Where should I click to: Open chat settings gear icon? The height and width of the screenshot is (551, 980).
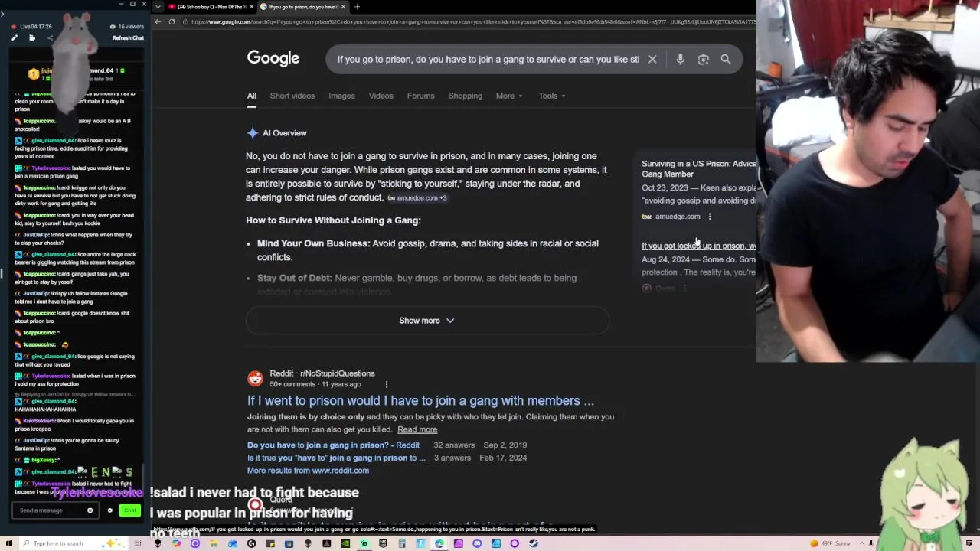tap(109, 510)
